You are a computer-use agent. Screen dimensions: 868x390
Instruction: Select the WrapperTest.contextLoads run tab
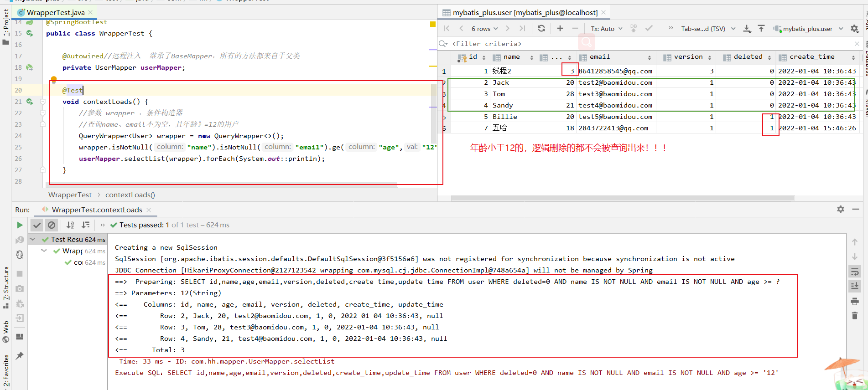[x=97, y=210]
